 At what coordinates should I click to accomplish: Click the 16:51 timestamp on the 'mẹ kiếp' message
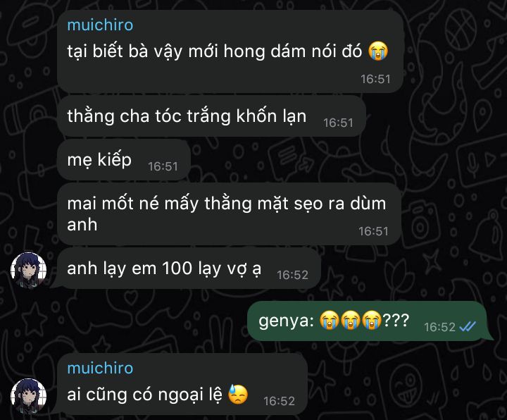coord(163,166)
